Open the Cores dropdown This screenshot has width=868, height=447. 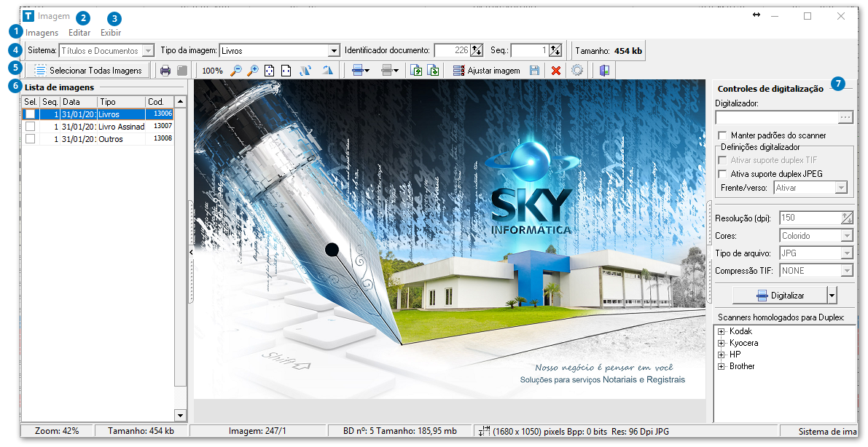point(847,236)
